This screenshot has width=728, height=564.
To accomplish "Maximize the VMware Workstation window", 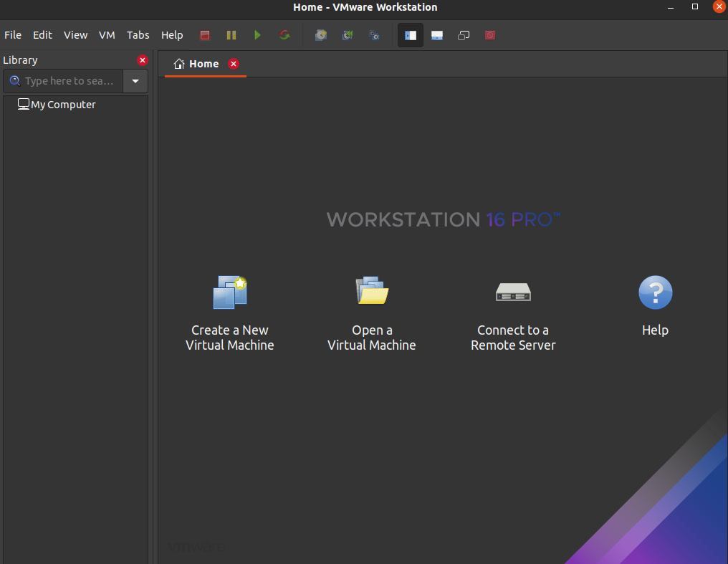I will click(x=695, y=6).
